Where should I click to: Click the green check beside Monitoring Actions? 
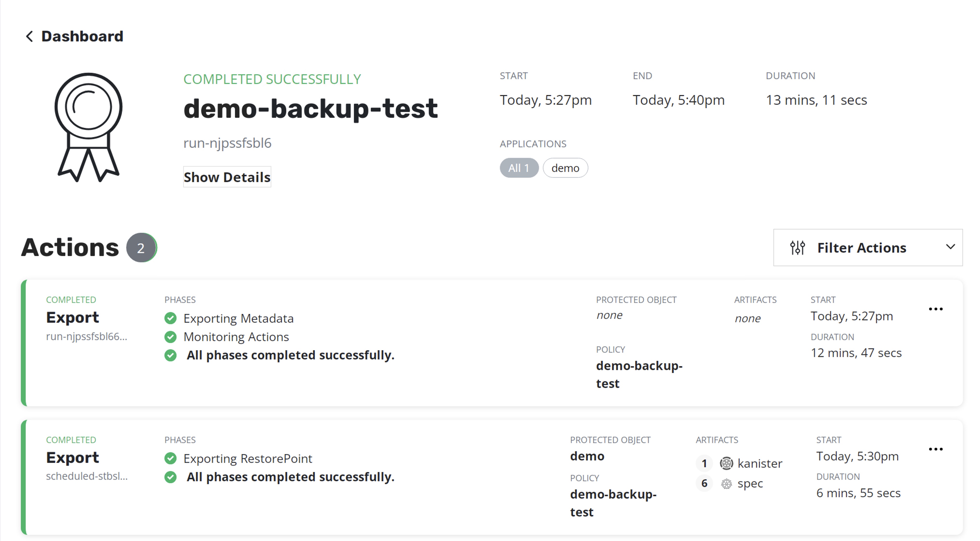pos(170,337)
